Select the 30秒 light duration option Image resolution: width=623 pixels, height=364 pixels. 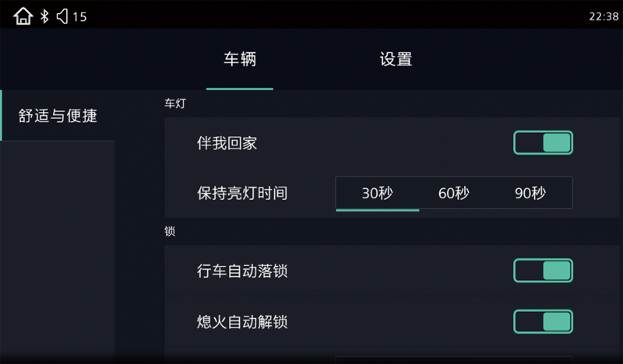tap(378, 193)
